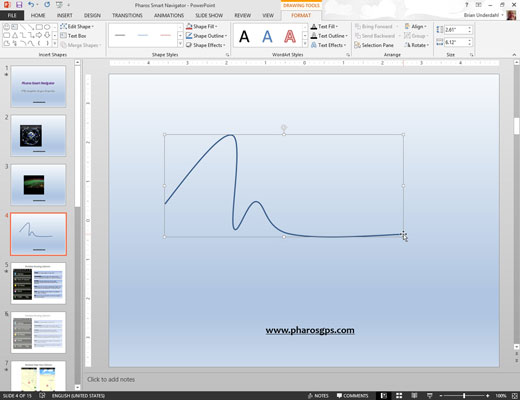Image resolution: width=520 pixels, height=400 pixels.
Task: Click the Text Box button
Action: [x=73, y=36]
